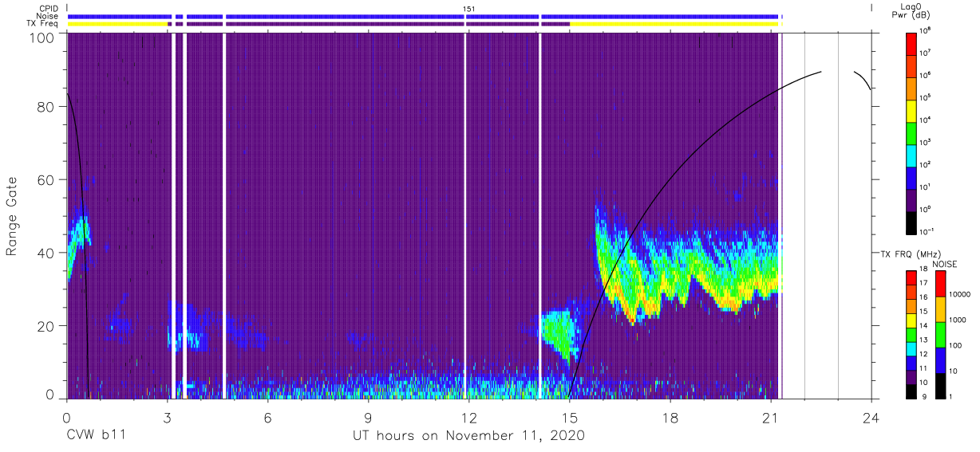Screen dimensions: 980x452
Task: Click hour 18 on the UT axis
Action: (x=670, y=417)
